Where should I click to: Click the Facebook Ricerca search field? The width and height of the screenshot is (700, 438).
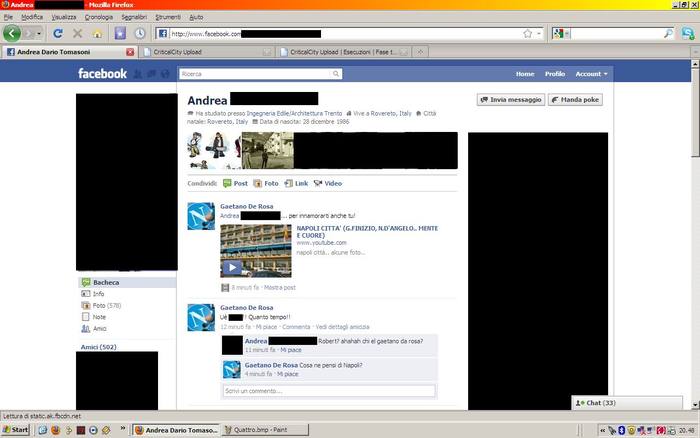pyautogui.click(x=256, y=74)
